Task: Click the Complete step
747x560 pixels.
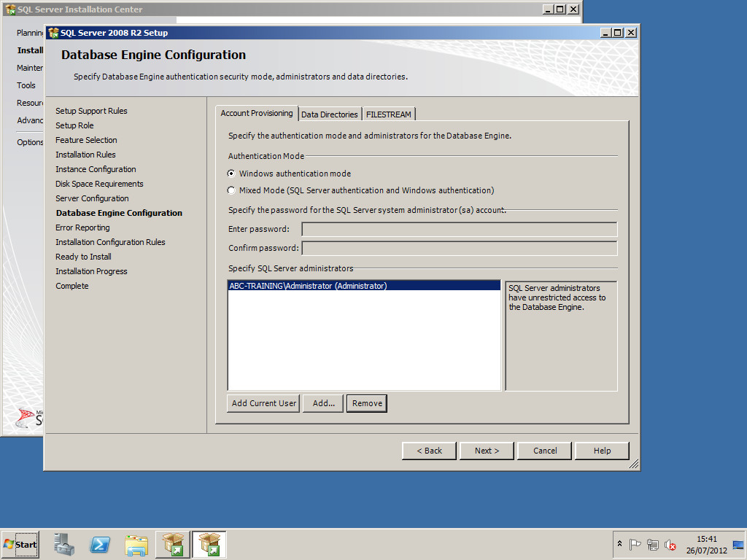Action: point(72,286)
